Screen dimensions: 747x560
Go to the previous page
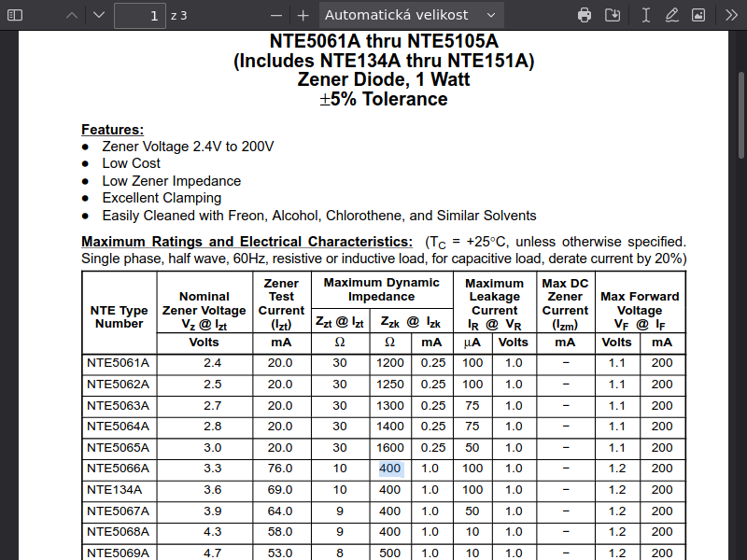[x=72, y=15]
